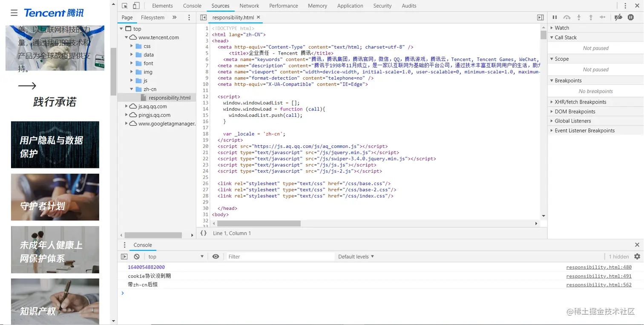Expand js.aq.qq.com domain
644x325 pixels.
pyautogui.click(x=126, y=106)
